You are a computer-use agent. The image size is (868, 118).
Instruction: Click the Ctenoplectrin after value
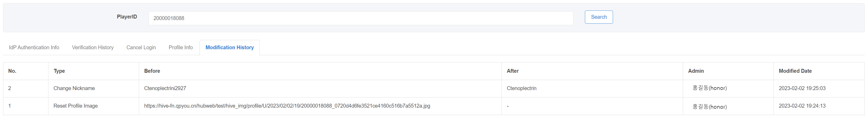[x=521, y=88]
